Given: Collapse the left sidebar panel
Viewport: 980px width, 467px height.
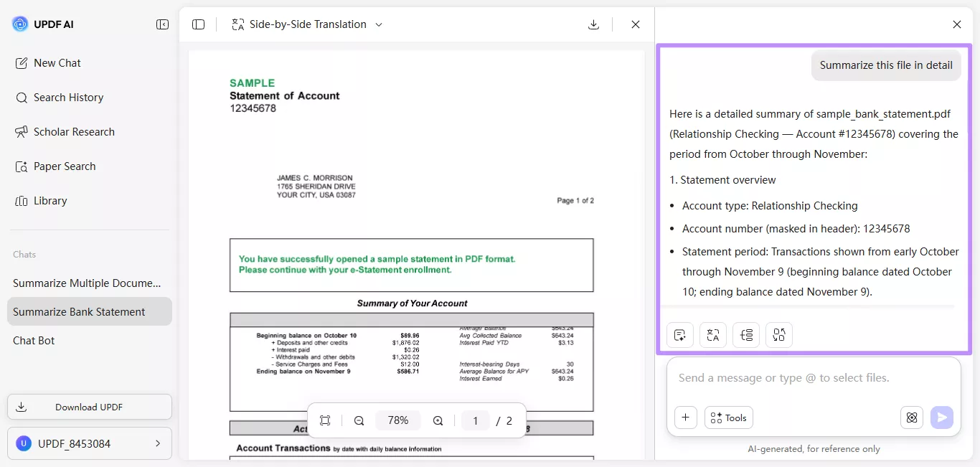Looking at the screenshot, I should click(163, 24).
